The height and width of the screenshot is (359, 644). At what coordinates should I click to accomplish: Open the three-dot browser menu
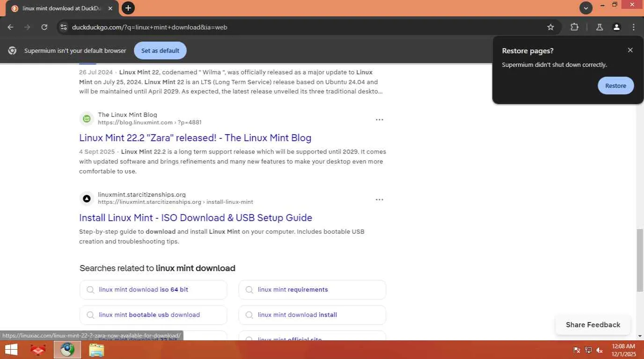point(634,27)
